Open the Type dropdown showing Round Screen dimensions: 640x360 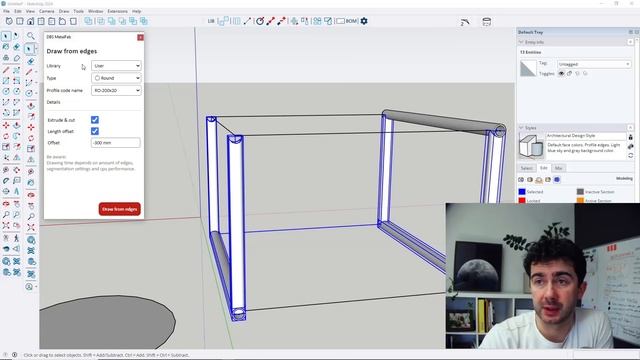click(116, 78)
